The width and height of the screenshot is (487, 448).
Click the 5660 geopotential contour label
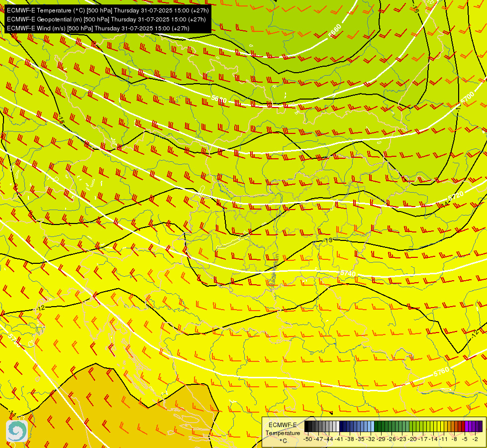tap(335, 31)
